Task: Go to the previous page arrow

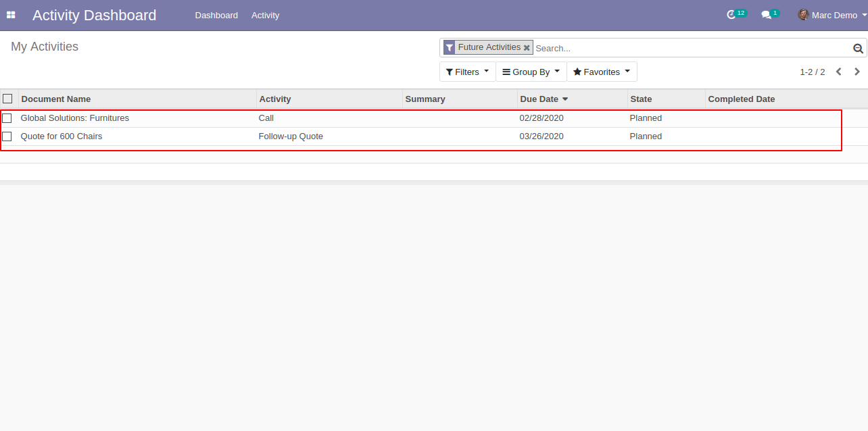Action: coord(838,72)
